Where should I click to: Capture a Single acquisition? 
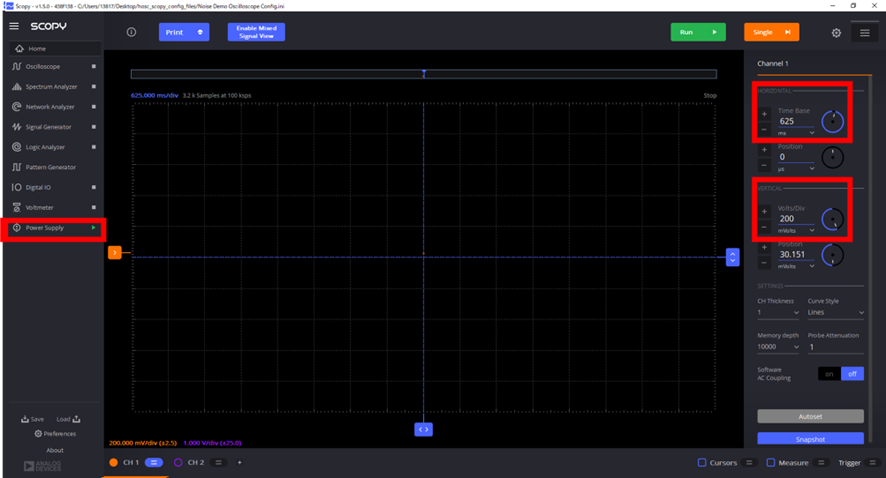772,32
